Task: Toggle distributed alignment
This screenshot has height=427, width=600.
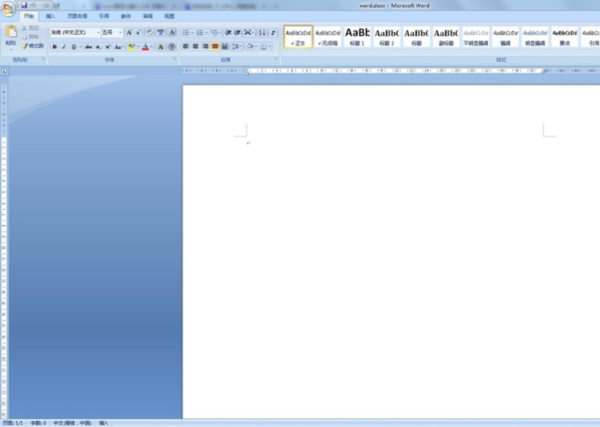Action: pyautogui.click(x=225, y=46)
